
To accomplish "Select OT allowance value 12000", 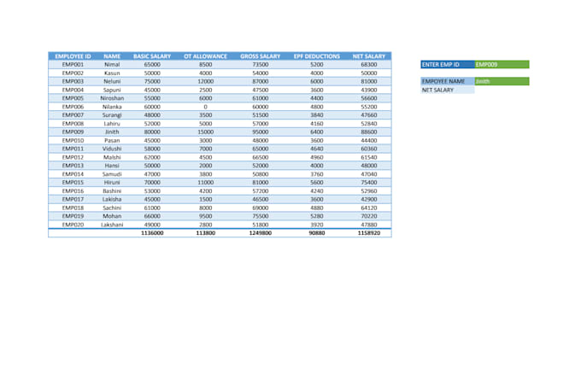I will pos(205,81).
